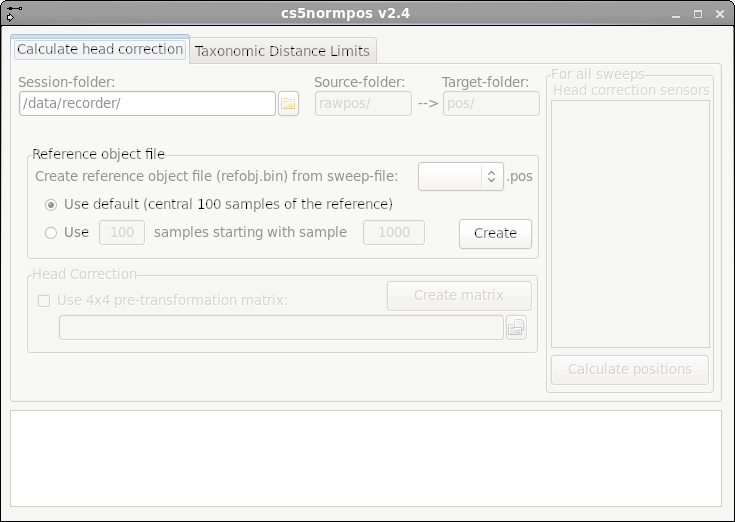Open the sweep-file combo box dropdown
This screenshot has width=735, height=522.
[461, 176]
